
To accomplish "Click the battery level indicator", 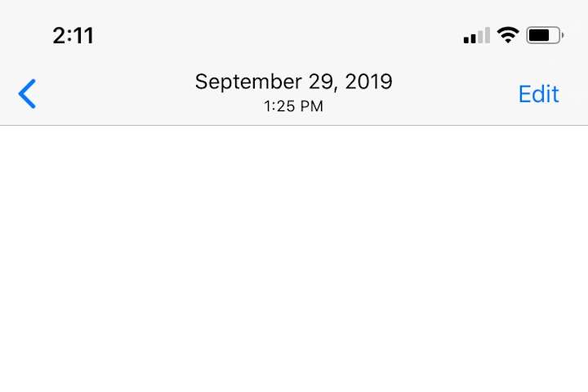I will [x=545, y=35].
